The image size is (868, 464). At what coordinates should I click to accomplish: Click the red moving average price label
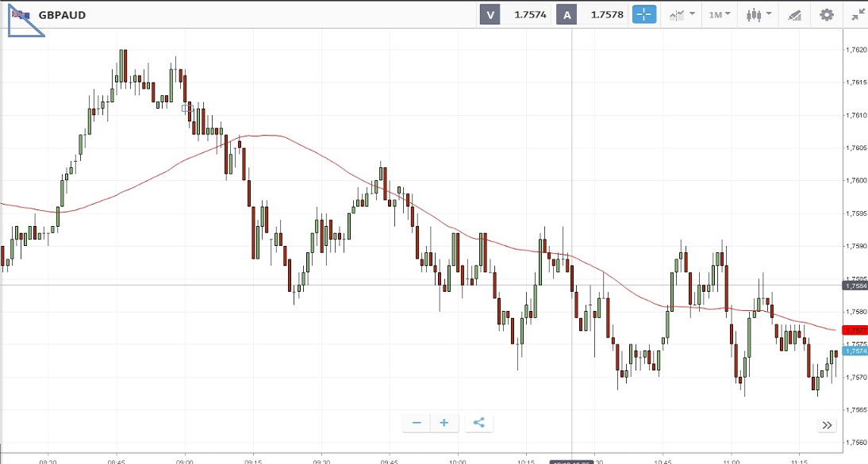(x=855, y=330)
